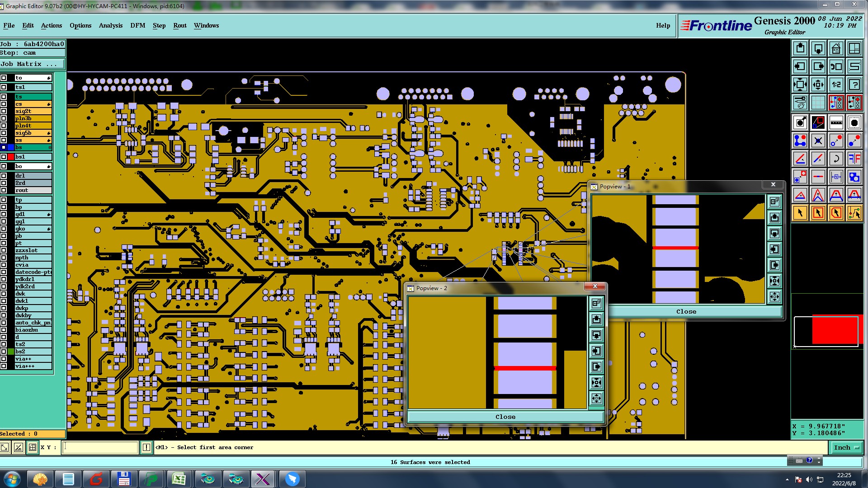Expand the Job Matrix panel
Screen dimensions: 868x488
(33, 64)
